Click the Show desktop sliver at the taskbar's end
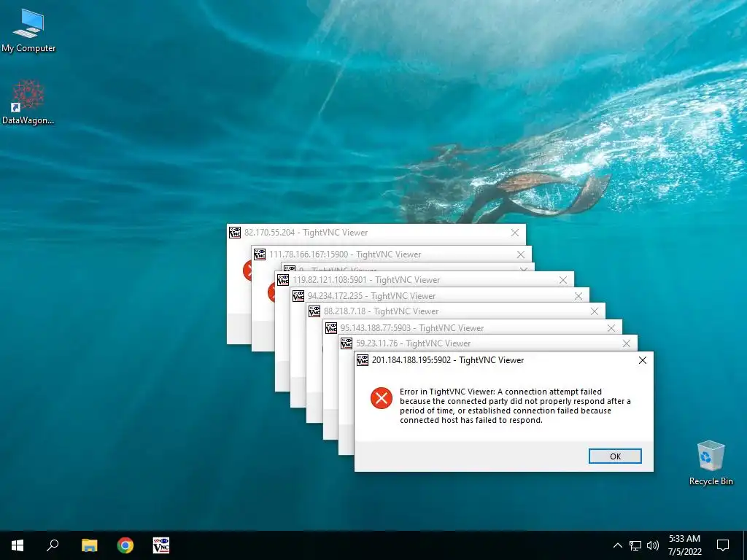This screenshot has width=747, height=560. point(745,545)
